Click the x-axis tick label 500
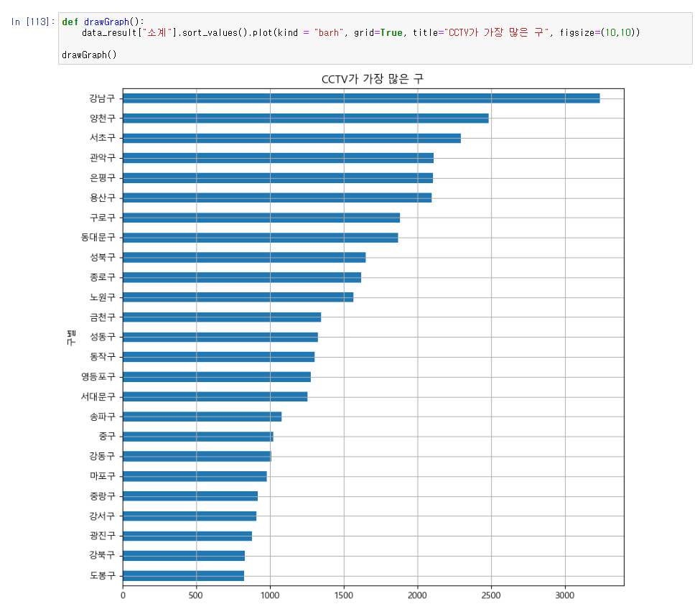The width and height of the screenshot is (700, 609). [196, 595]
